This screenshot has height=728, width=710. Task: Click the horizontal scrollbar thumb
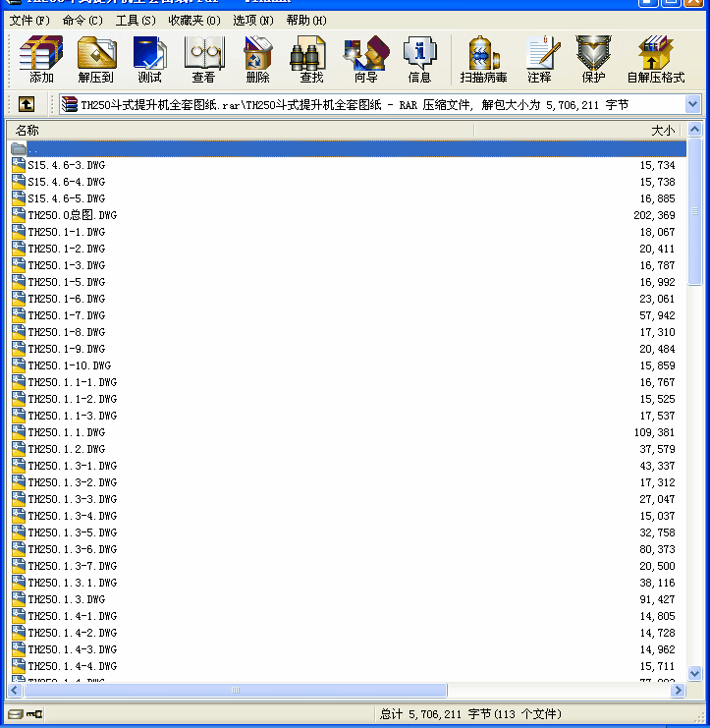coord(236,691)
